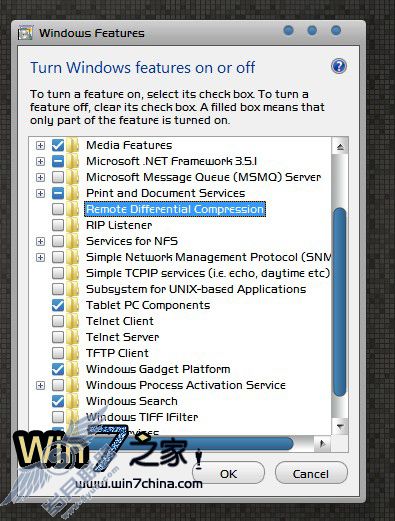This screenshot has height=521, width=395.
Task: Click the vertical scrollbar down arrow
Action: [340, 426]
